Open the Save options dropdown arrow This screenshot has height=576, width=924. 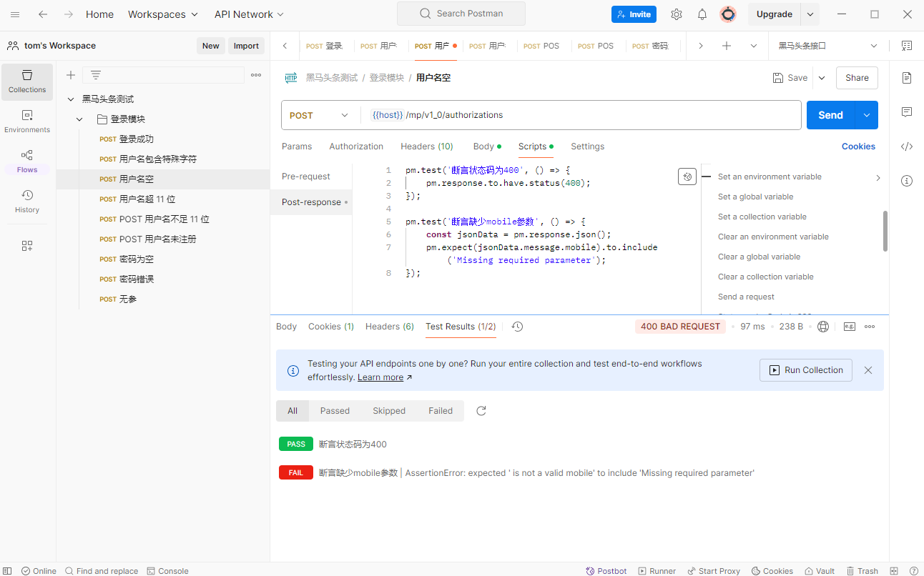tap(821, 78)
